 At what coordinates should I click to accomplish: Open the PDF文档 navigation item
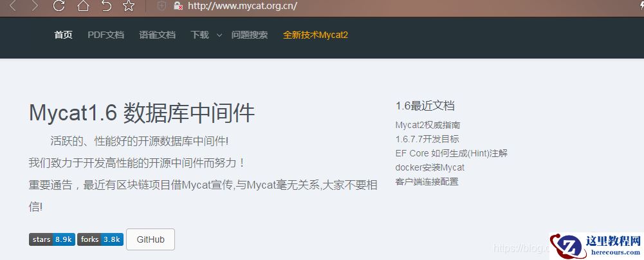click(106, 35)
